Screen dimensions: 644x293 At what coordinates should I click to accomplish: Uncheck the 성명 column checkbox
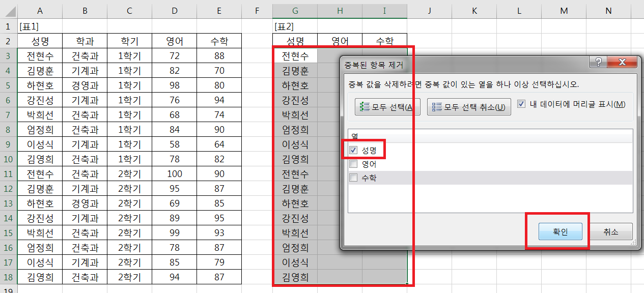click(353, 150)
